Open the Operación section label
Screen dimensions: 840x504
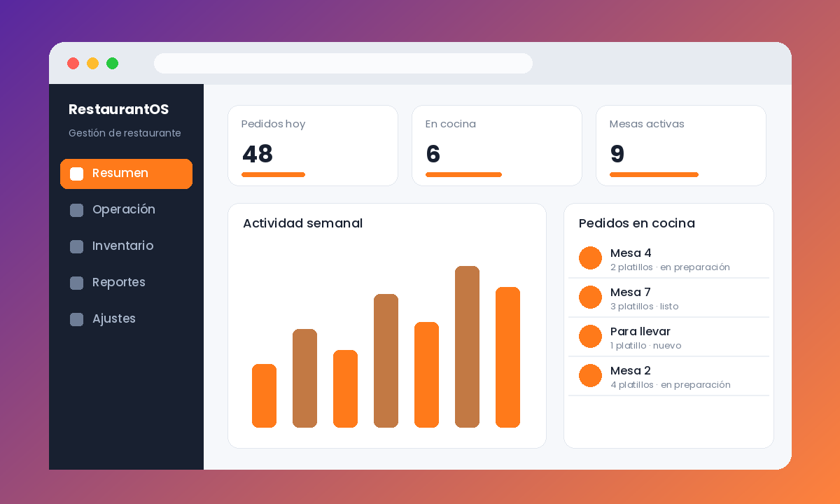124,210
